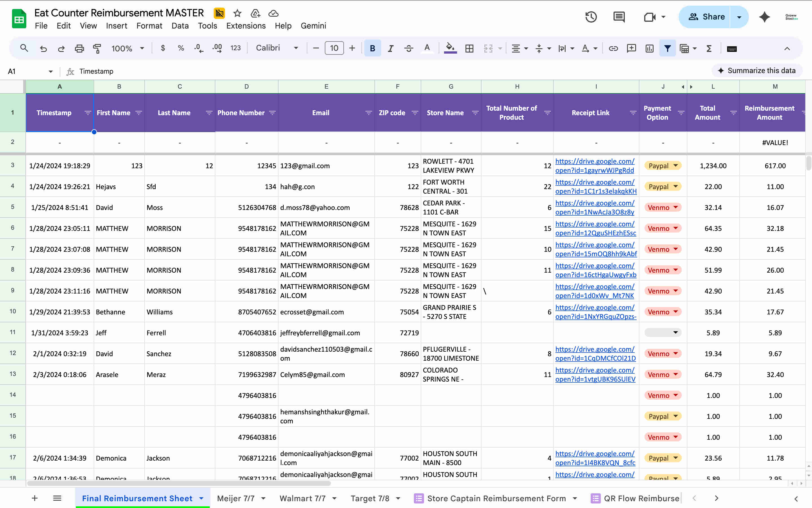Toggle italic formatting
812x508 pixels.
tap(390, 48)
